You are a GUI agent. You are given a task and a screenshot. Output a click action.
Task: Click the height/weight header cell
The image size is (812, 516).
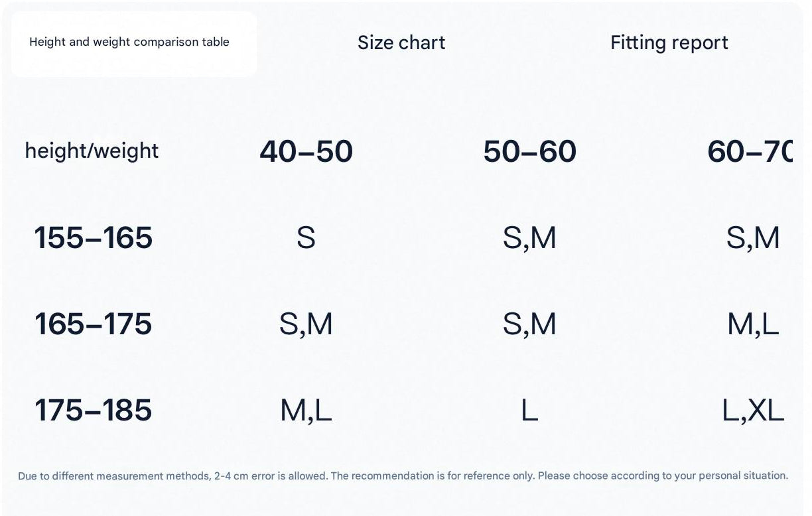tap(92, 151)
